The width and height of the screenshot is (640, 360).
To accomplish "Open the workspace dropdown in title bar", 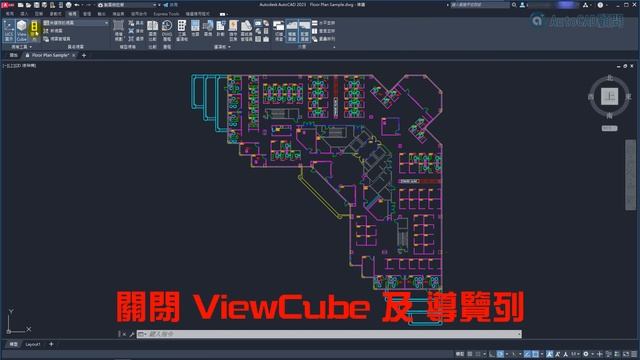I will pos(127,5).
